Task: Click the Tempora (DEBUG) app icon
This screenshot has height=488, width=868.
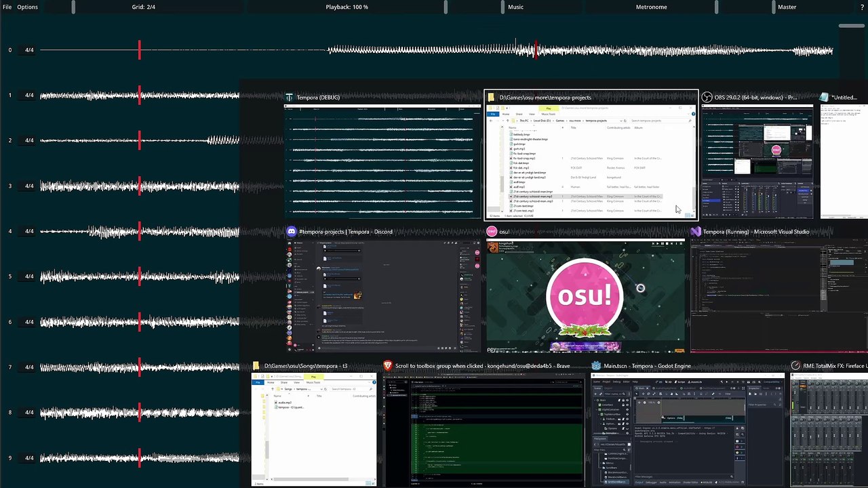Action: click(290, 98)
